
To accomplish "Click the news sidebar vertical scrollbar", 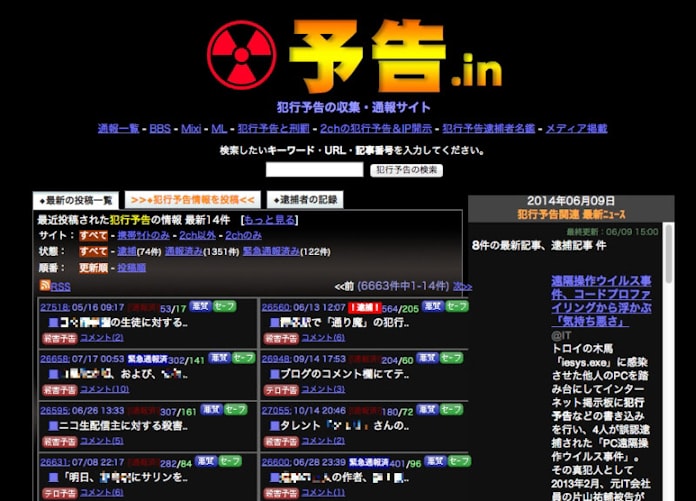I will click(668, 253).
